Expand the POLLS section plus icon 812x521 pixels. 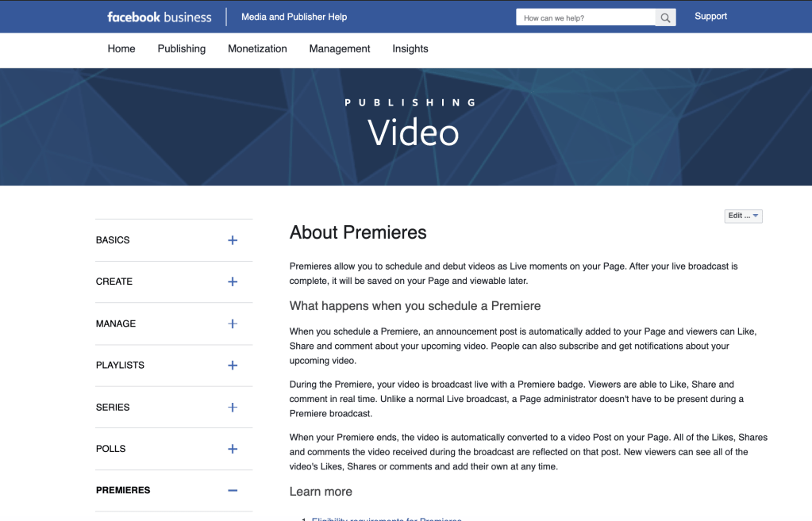[233, 449]
